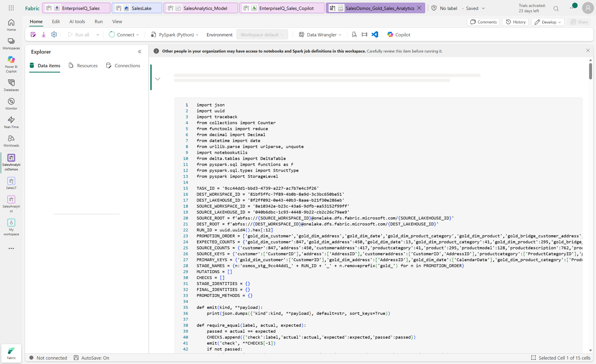Image resolution: width=596 pixels, height=364 pixels.
Task: Open the user account avatar
Action: tap(588, 8)
